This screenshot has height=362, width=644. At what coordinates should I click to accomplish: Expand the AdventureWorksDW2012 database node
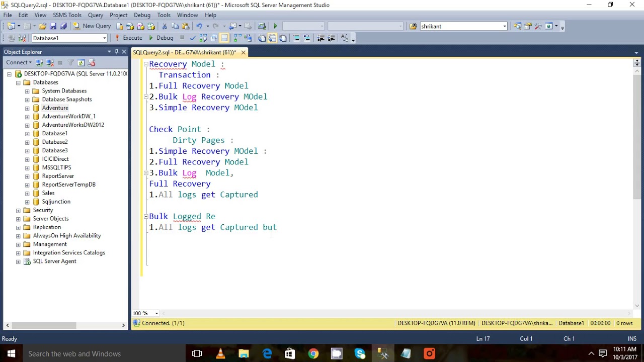[x=27, y=125]
